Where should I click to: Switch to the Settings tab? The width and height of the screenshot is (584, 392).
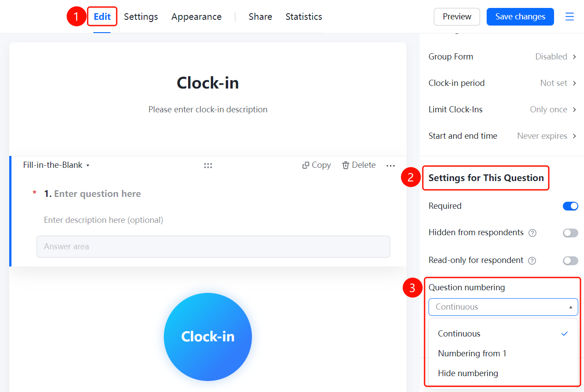141,17
